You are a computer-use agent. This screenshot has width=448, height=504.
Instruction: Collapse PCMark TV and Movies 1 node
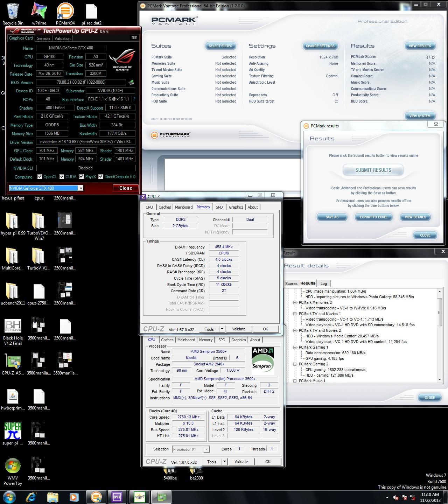[x=295, y=314]
